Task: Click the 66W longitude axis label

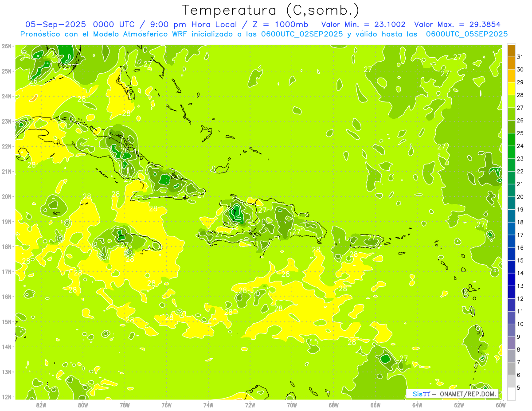Action: click(x=375, y=405)
